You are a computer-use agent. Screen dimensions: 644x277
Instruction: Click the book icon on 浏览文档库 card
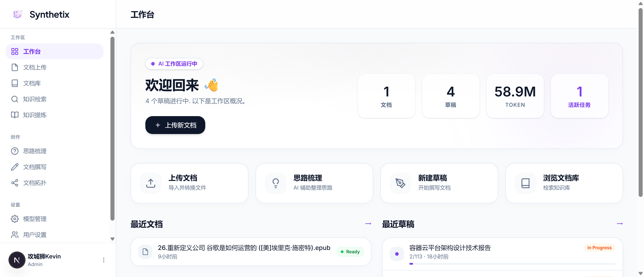point(525,183)
